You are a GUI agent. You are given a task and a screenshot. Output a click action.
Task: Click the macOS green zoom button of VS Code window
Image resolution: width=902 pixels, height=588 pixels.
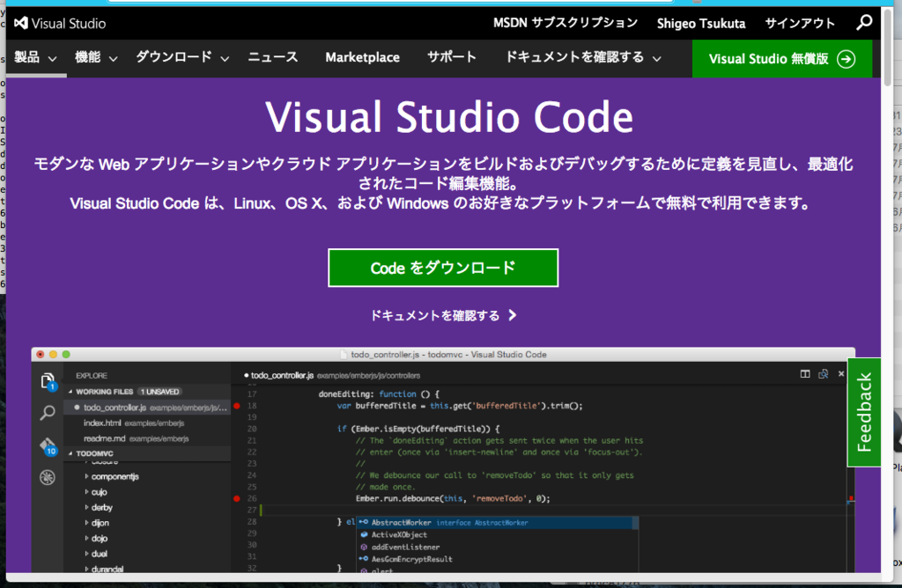66,355
